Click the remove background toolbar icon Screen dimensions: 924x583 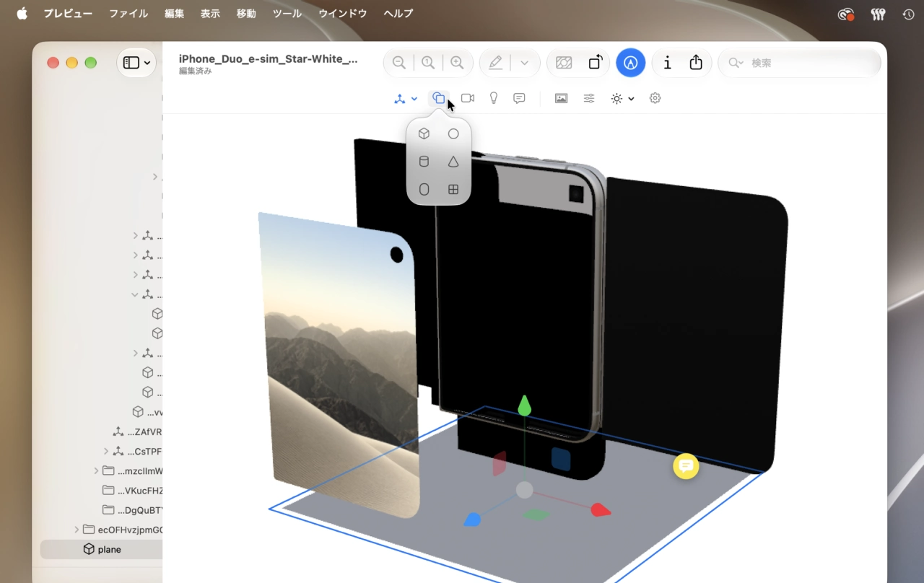564,63
